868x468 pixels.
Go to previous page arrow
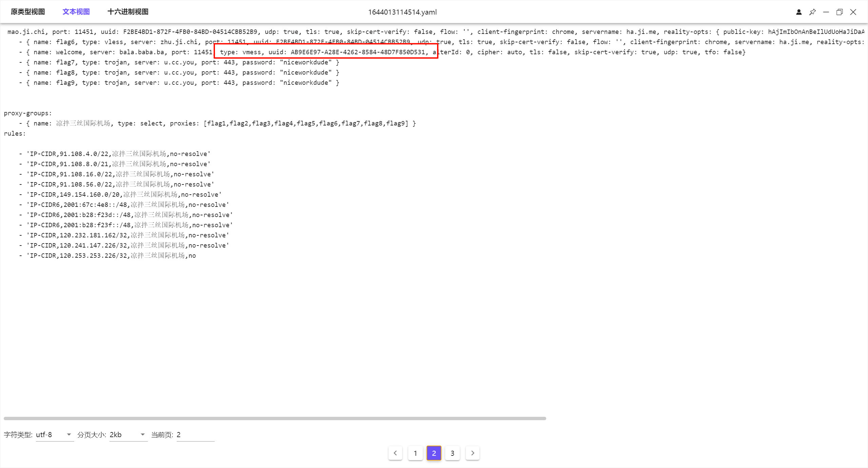pos(395,453)
